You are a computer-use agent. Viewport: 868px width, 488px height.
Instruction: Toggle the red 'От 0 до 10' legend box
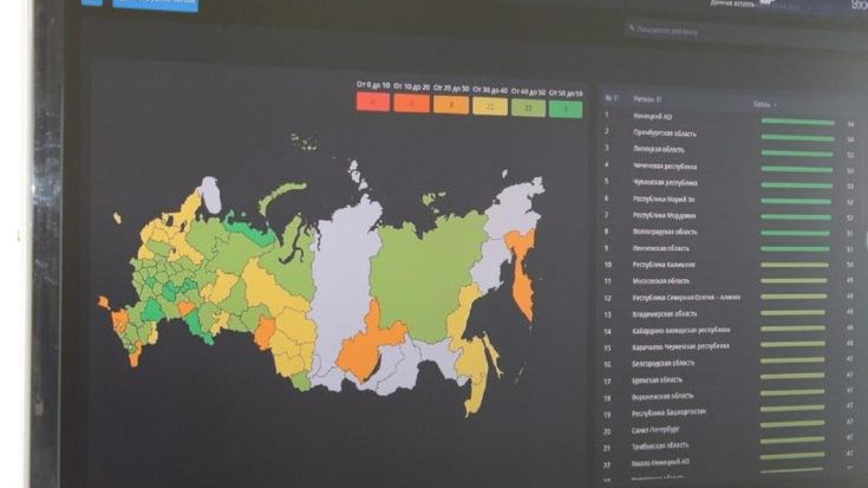point(373,102)
